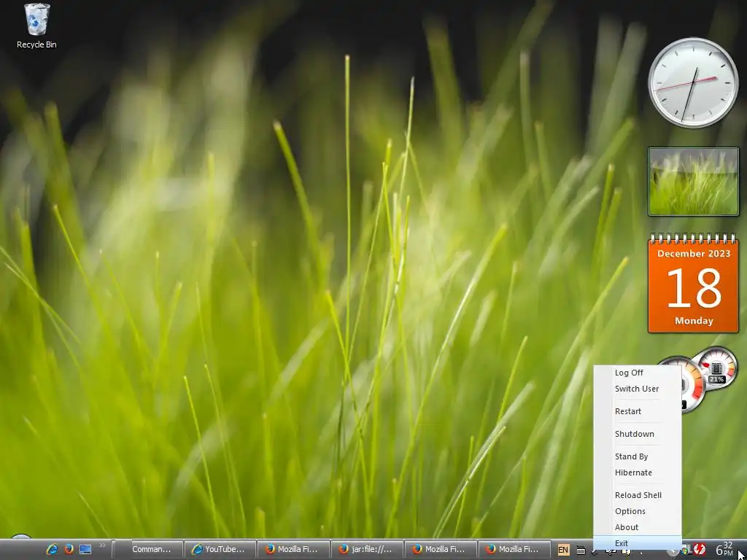Click Exit in the context menu
This screenshot has height=560, width=747.
(638, 543)
